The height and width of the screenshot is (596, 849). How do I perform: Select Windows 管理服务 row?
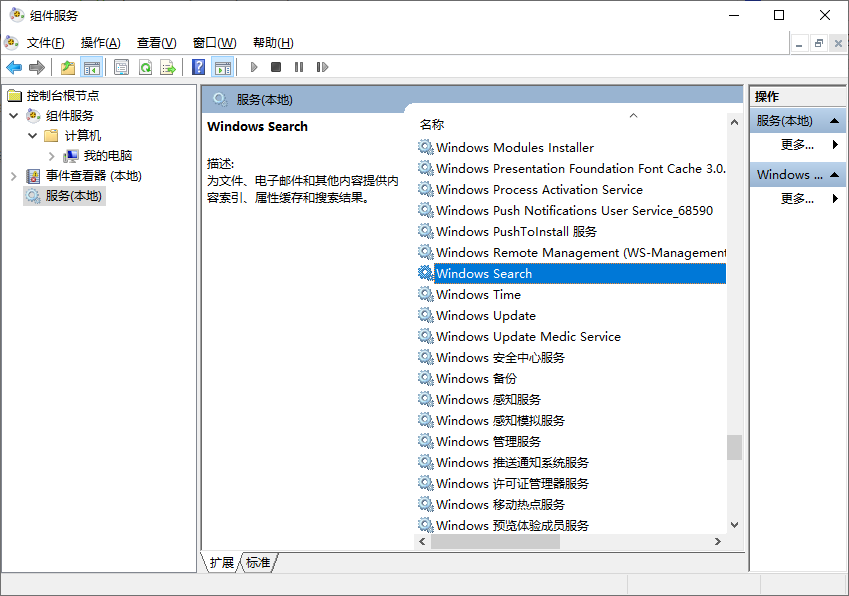(571, 441)
